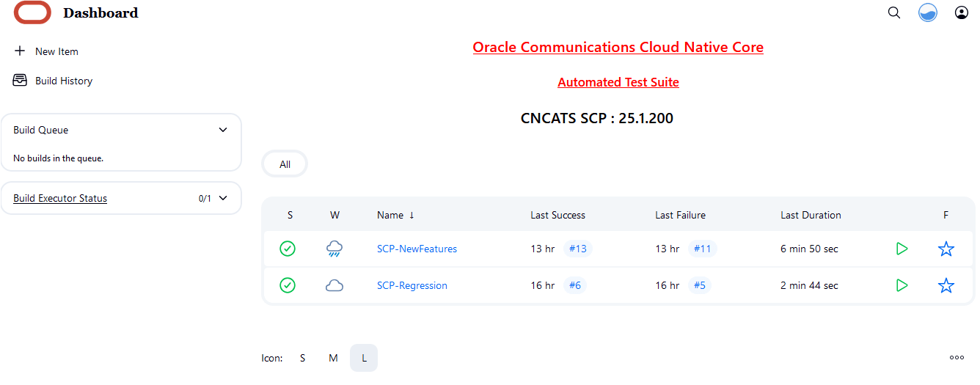Favorite the SCP-Regression job star
This screenshot has width=980, height=385.
[946, 285]
